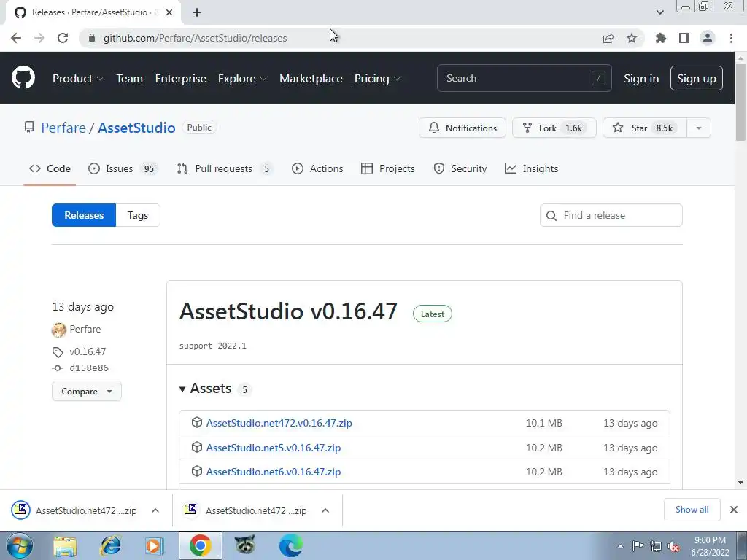Expand options for first download item
747x560 pixels.
tap(155, 510)
